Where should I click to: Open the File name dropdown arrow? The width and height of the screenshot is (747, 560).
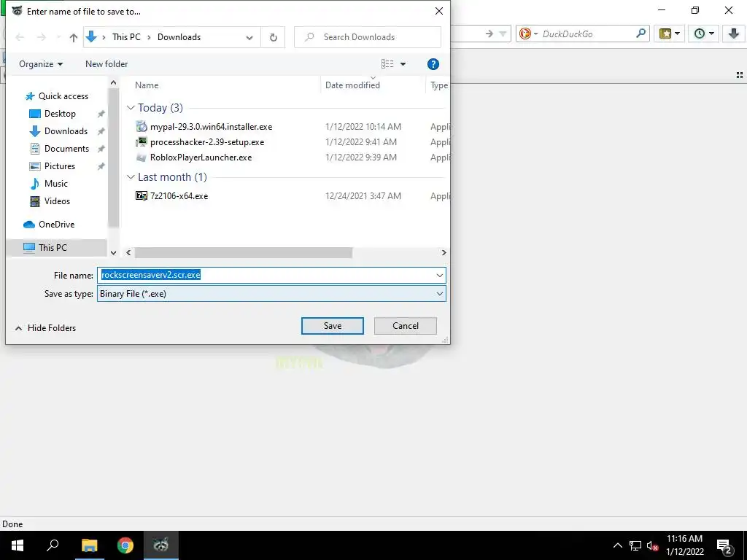[x=439, y=275]
